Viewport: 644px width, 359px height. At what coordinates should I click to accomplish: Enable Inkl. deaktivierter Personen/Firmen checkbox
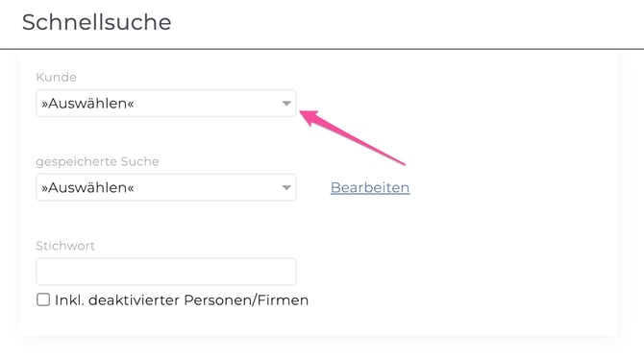point(43,299)
